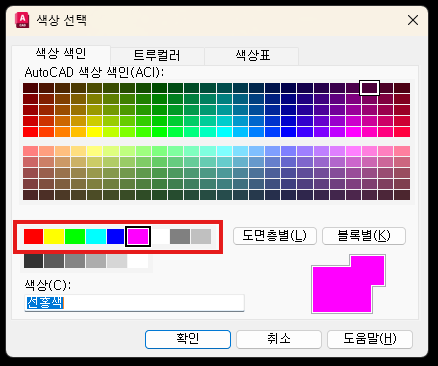This screenshot has width=438, height=366.
Task: Cancel the dialog with 취소
Action: tap(279, 339)
